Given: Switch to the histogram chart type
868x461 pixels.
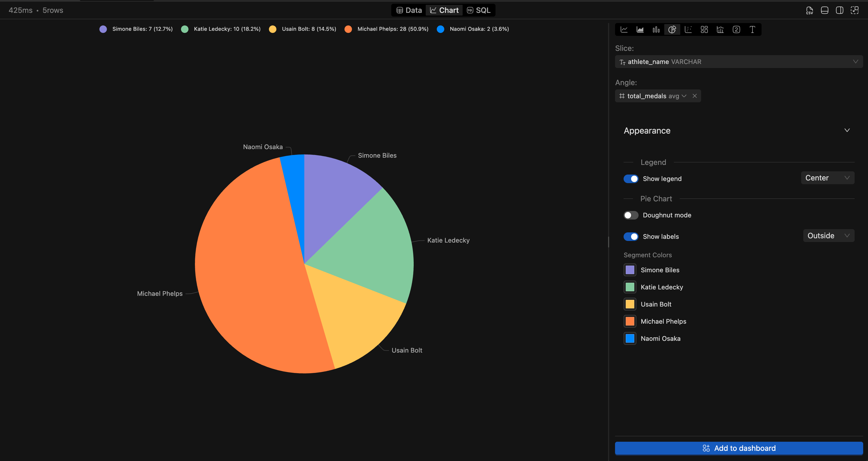Looking at the screenshot, I should 720,29.
